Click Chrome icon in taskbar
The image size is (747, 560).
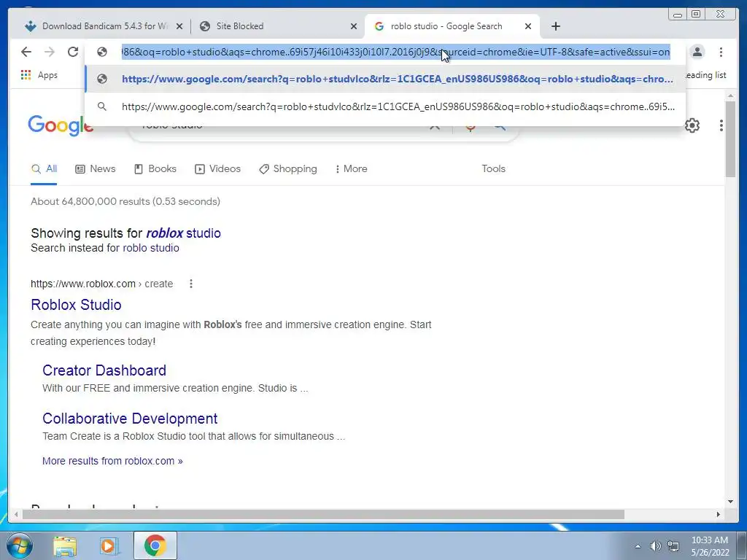pos(155,545)
